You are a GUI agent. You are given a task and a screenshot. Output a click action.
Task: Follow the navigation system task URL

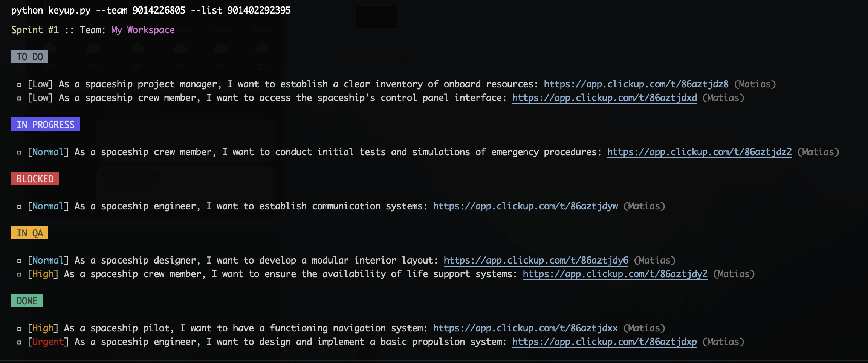click(525, 328)
